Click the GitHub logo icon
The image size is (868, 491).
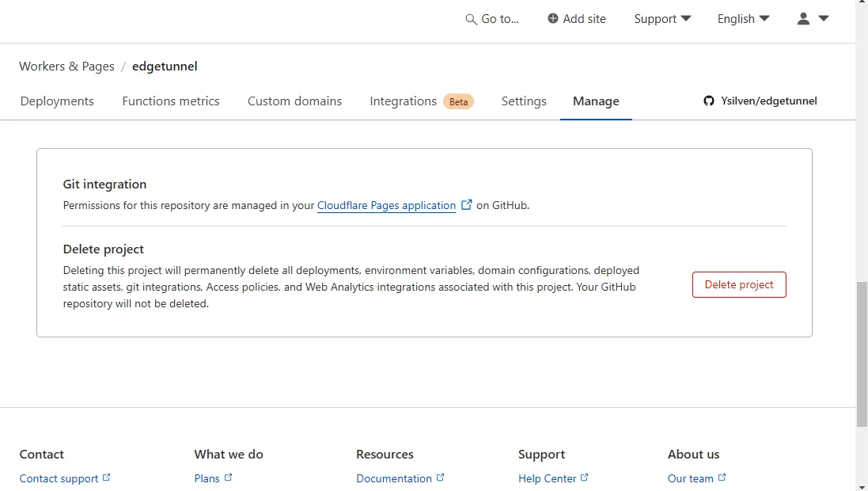[x=709, y=101]
